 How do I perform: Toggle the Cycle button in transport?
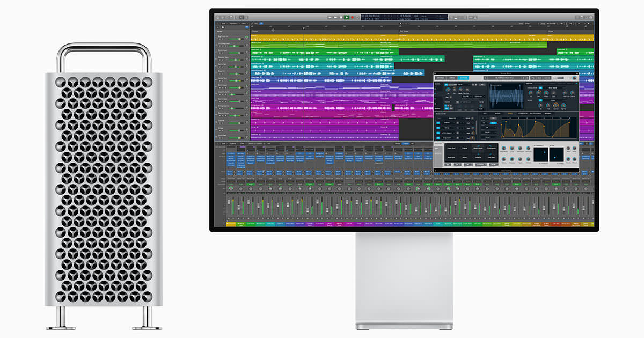coord(357,17)
